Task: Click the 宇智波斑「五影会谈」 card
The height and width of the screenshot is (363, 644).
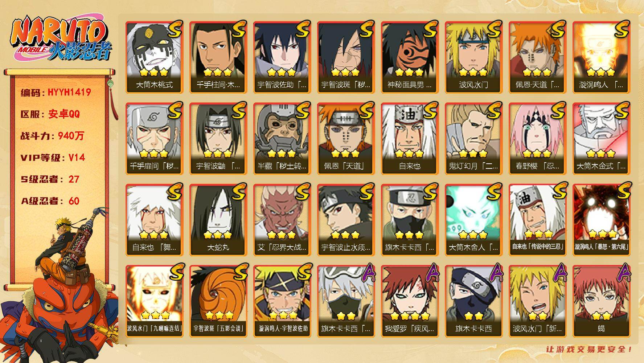Action: tap(218, 301)
